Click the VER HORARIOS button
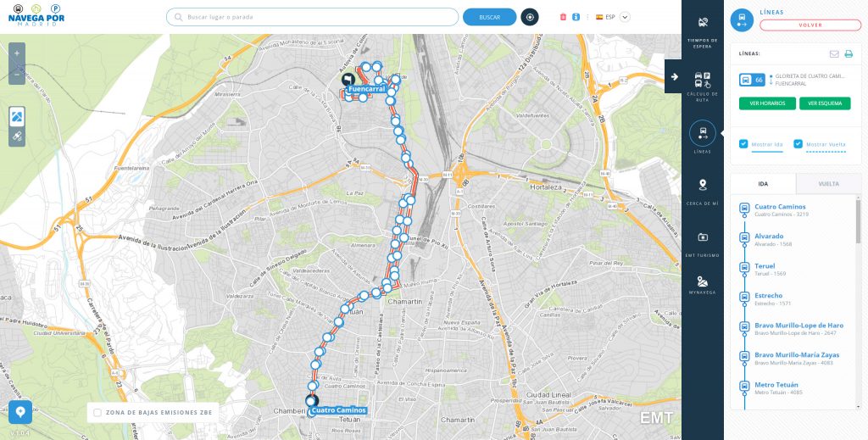The height and width of the screenshot is (440, 868). tap(767, 103)
